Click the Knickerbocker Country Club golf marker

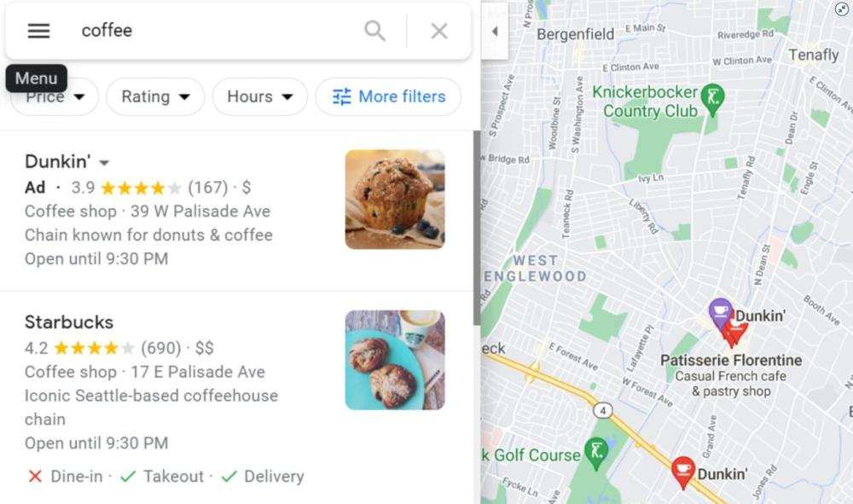pyautogui.click(x=712, y=99)
